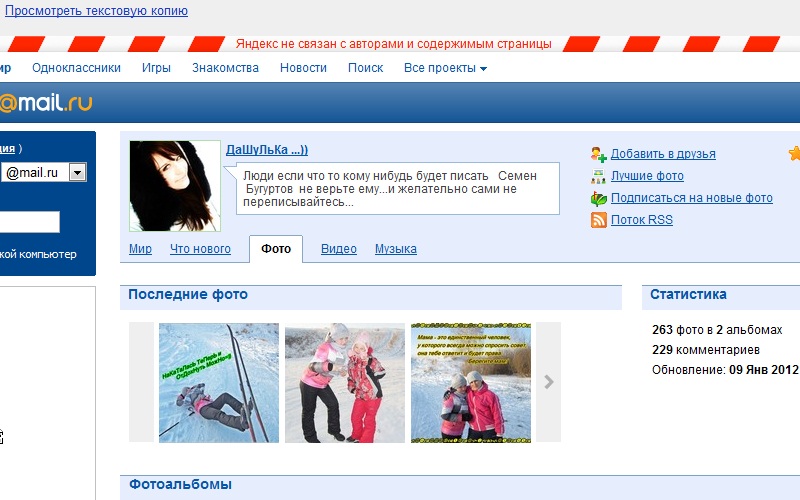
Task: Open Одноклассники in top navigation
Action: [77, 68]
